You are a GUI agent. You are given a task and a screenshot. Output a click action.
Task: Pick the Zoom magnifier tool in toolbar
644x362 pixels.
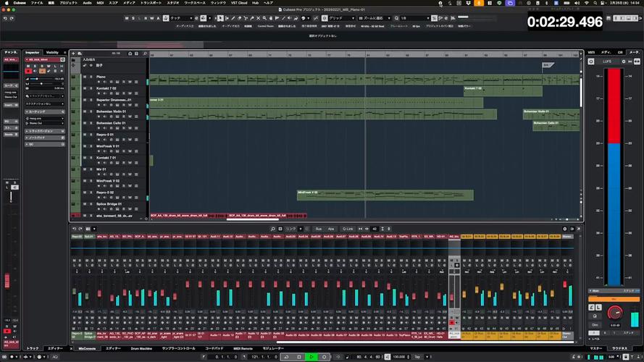264,19
